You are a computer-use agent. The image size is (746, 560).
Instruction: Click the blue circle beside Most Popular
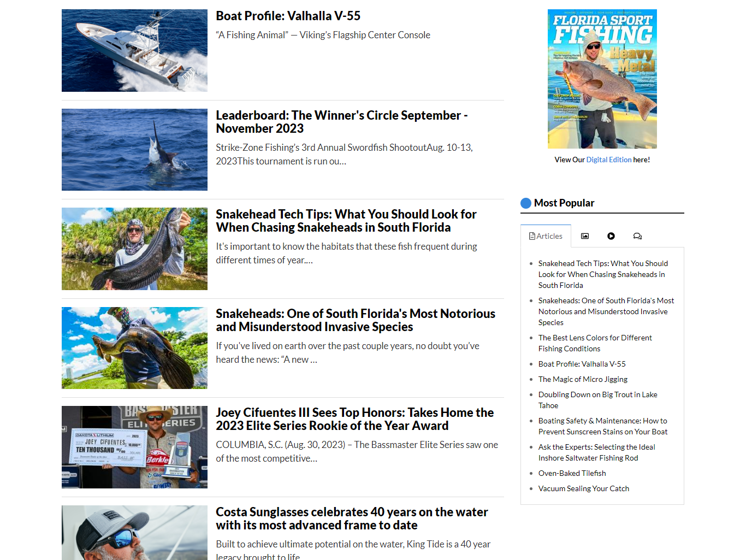click(526, 203)
